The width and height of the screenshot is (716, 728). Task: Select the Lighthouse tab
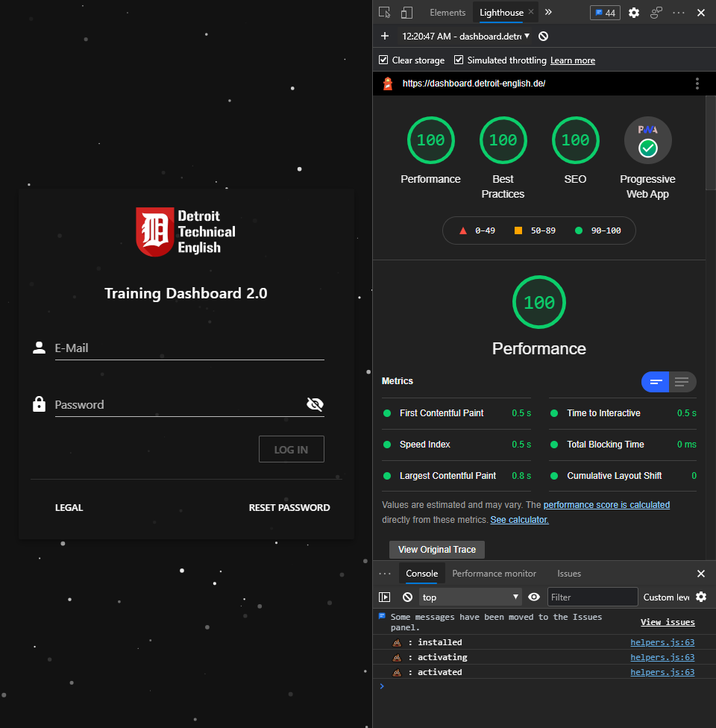[501, 13]
